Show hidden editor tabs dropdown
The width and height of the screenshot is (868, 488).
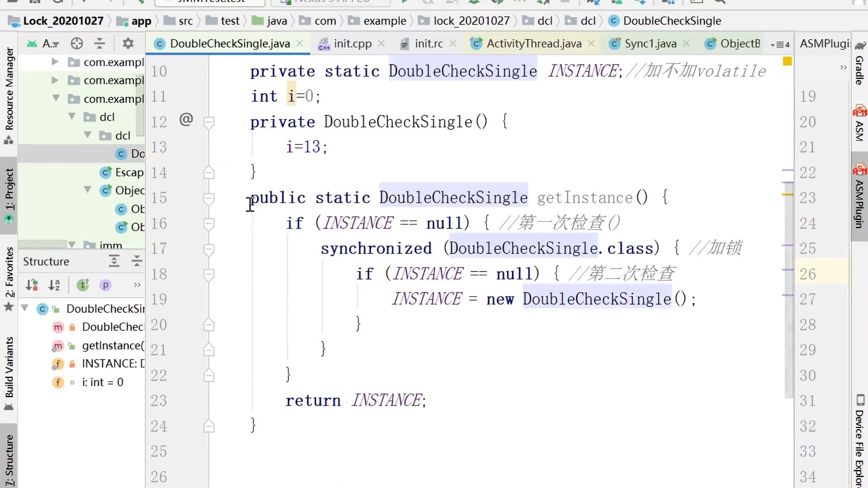[780, 44]
